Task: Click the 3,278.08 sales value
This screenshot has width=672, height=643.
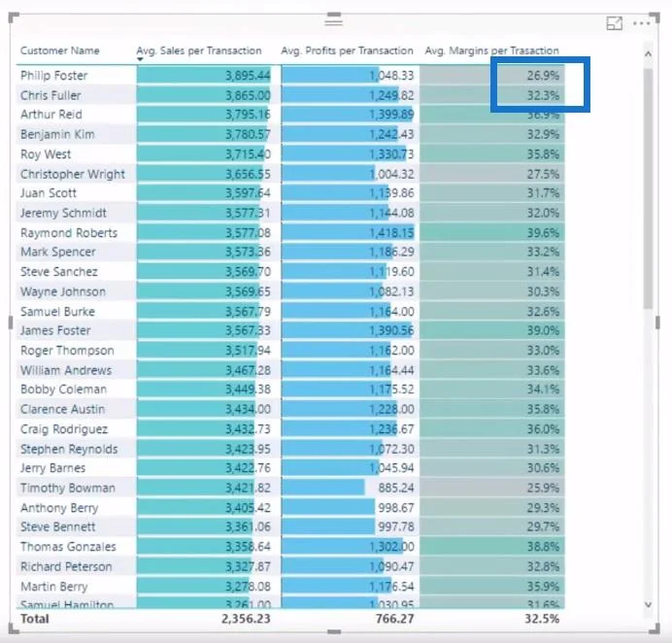Action: point(248,586)
